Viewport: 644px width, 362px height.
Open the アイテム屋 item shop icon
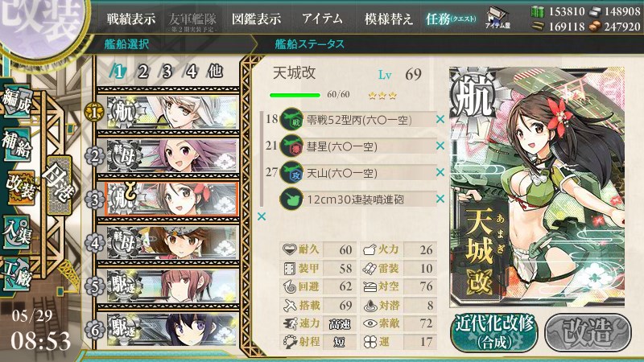497,18
